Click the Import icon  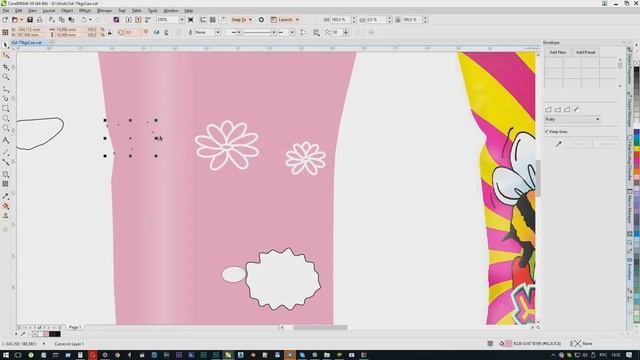129,20
